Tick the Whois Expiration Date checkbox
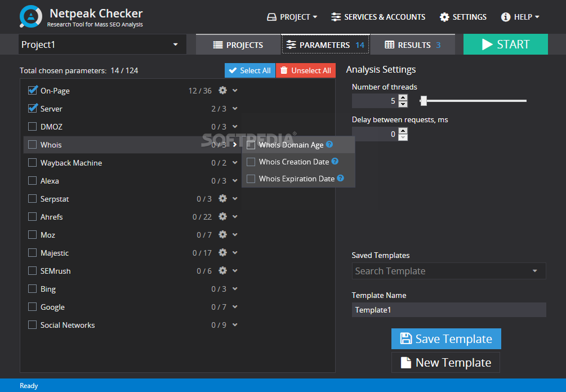 click(251, 179)
